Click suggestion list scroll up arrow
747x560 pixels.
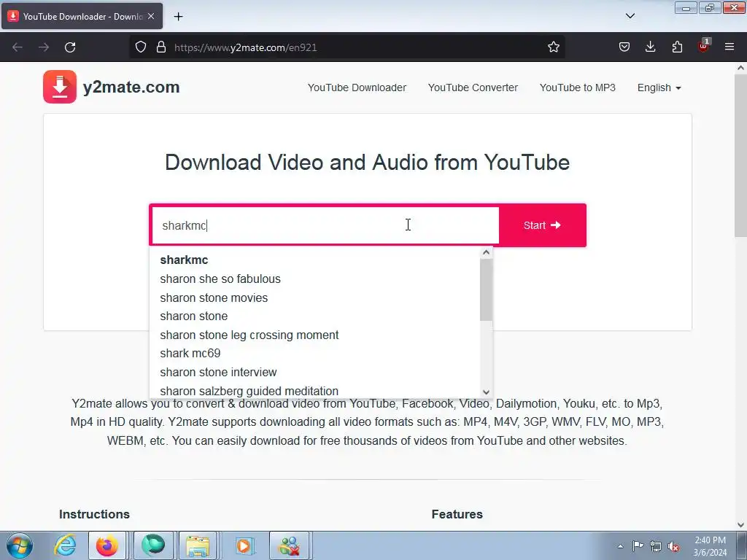[x=486, y=252]
